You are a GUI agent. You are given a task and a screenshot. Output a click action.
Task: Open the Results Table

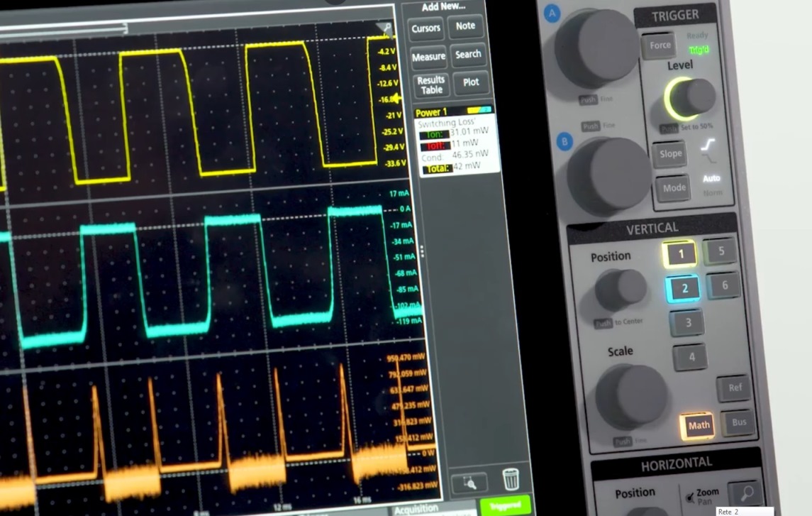click(430, 85)
